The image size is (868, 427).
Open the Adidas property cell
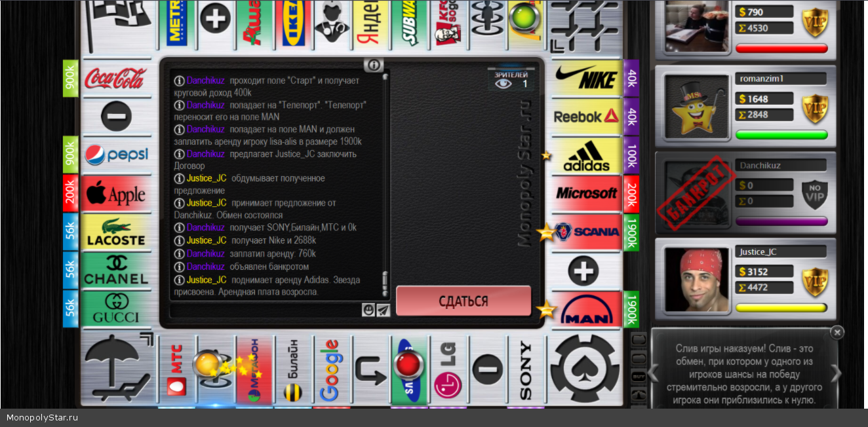[586, 155]
